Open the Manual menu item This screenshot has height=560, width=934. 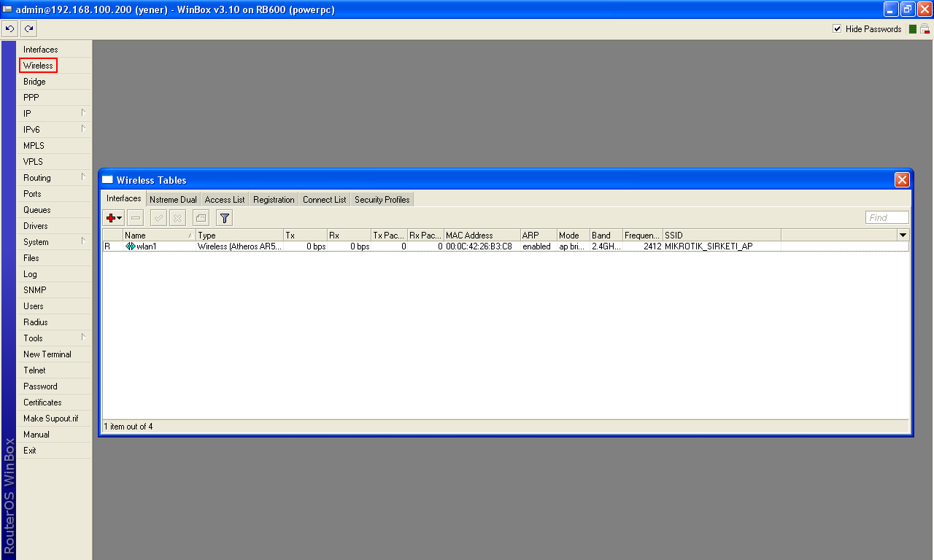click(x=55, y=435)
